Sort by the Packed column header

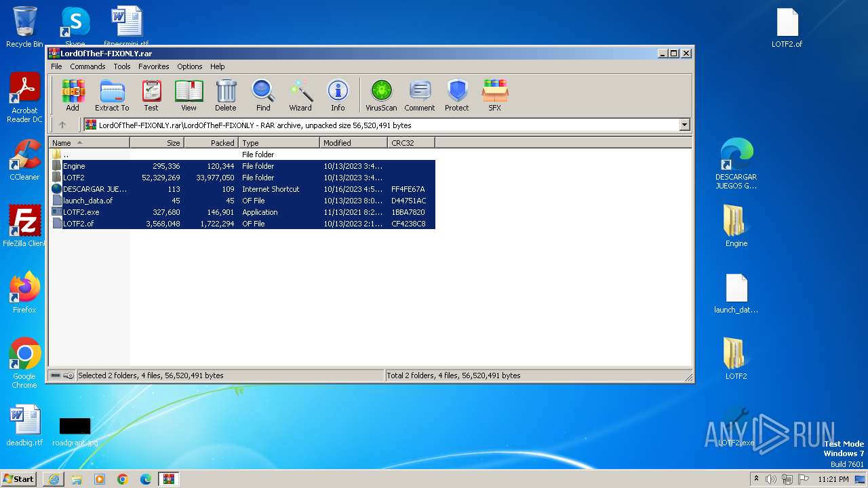(x=211, y=143)
